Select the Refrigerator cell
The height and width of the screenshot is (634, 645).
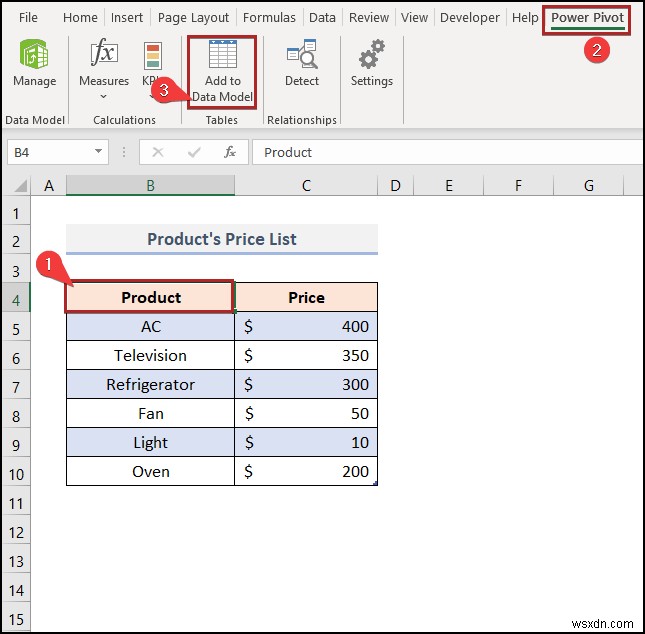click(151, 384)
